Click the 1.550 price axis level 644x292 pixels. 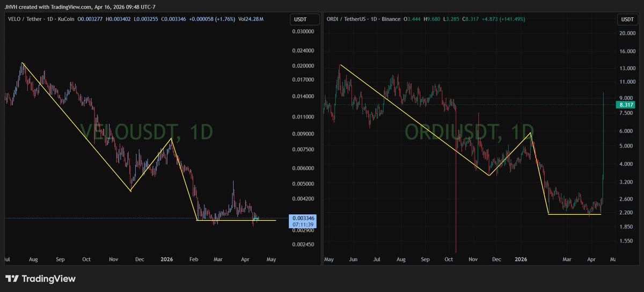coord(626,241)
